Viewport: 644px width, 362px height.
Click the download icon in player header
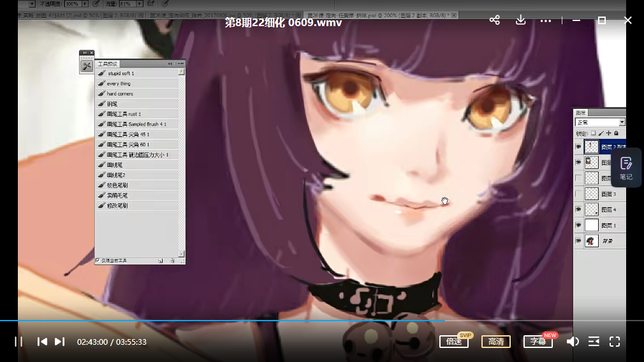click(x=520, y=20)
